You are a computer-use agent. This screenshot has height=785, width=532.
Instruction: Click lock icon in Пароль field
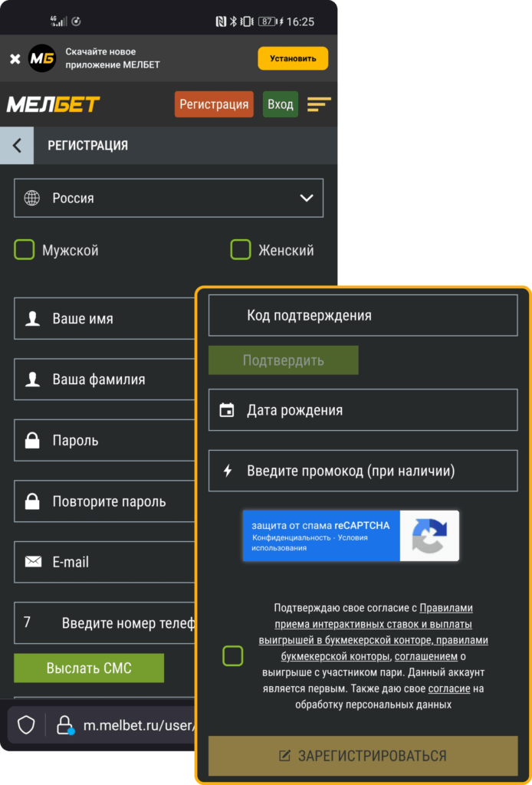click(32, 440)
